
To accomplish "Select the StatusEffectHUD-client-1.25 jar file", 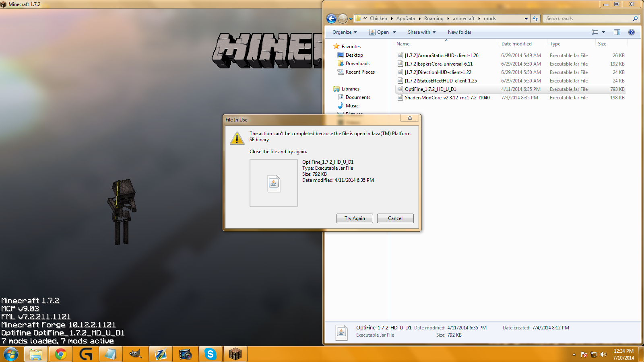I will 510,81.
